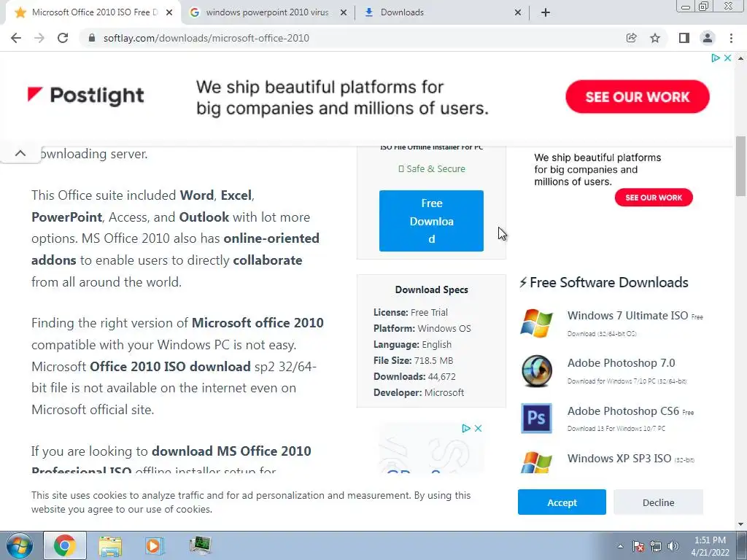Show hidden system tray icons
This screenshot has height=560, width=747.
[620, 546]
